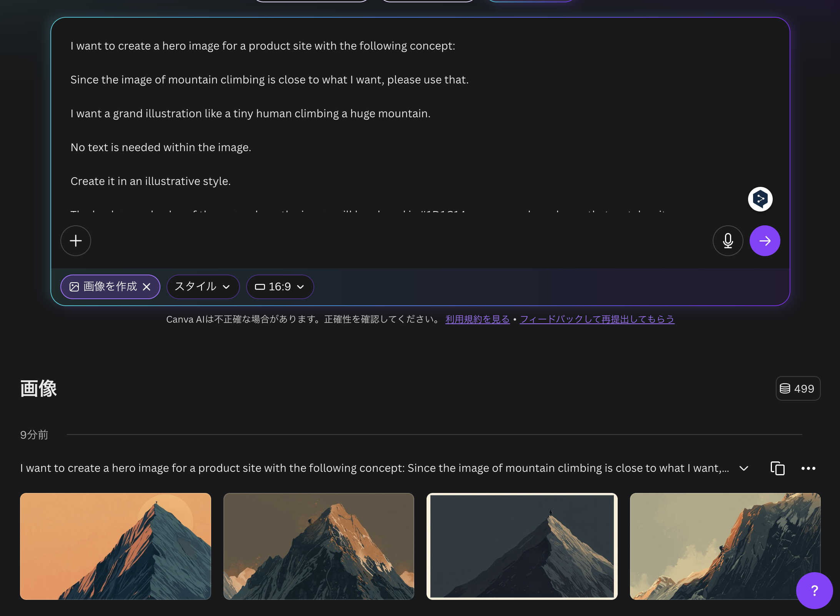Click the plus attachment button

coord(76,241)
